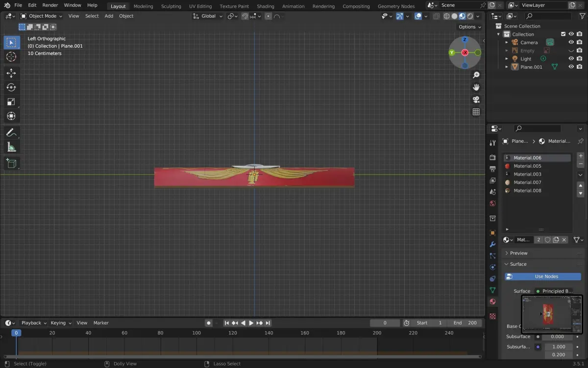Disable Plane.001 in renders
This screenshot has height=368, width=588.
pyautogui.click(x=580, y=67)
